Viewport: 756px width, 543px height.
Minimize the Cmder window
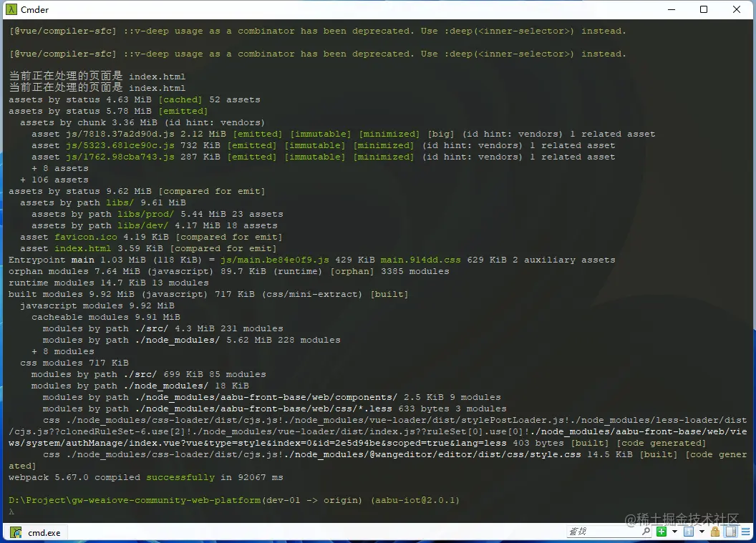[x=671, y=9]
